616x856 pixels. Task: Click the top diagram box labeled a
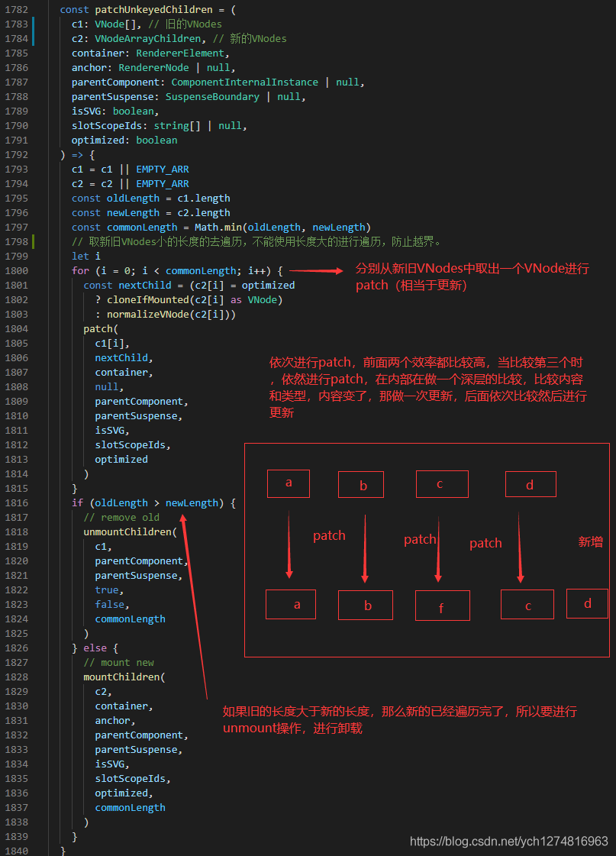289,483
